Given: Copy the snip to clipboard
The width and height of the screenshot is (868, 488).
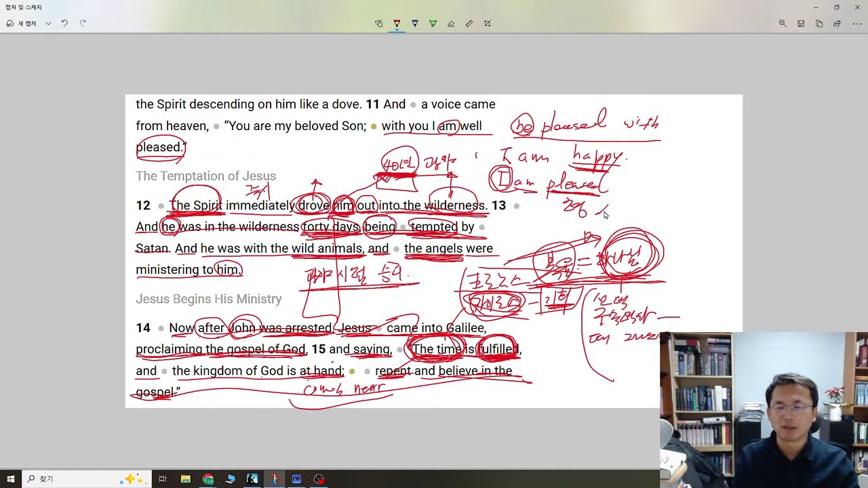Looking at the screenshot, I should pyautogui.click(x=819, y=23).
